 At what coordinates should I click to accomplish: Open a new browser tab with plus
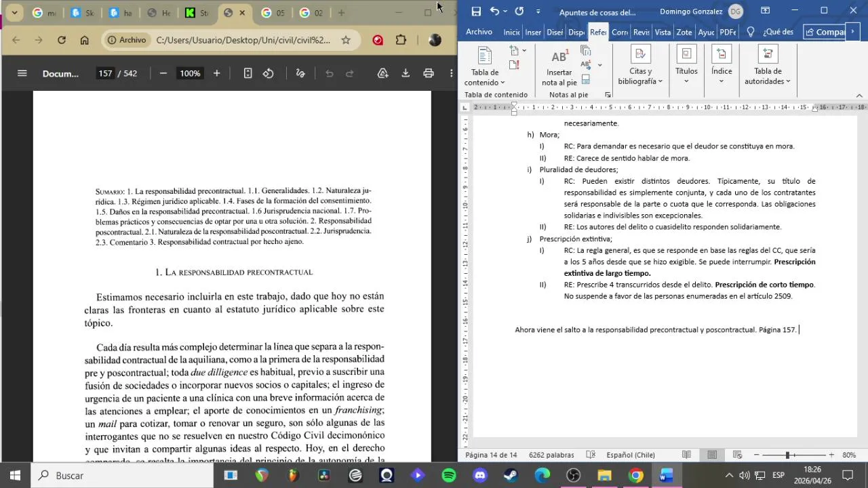click(x=341, y=13)
